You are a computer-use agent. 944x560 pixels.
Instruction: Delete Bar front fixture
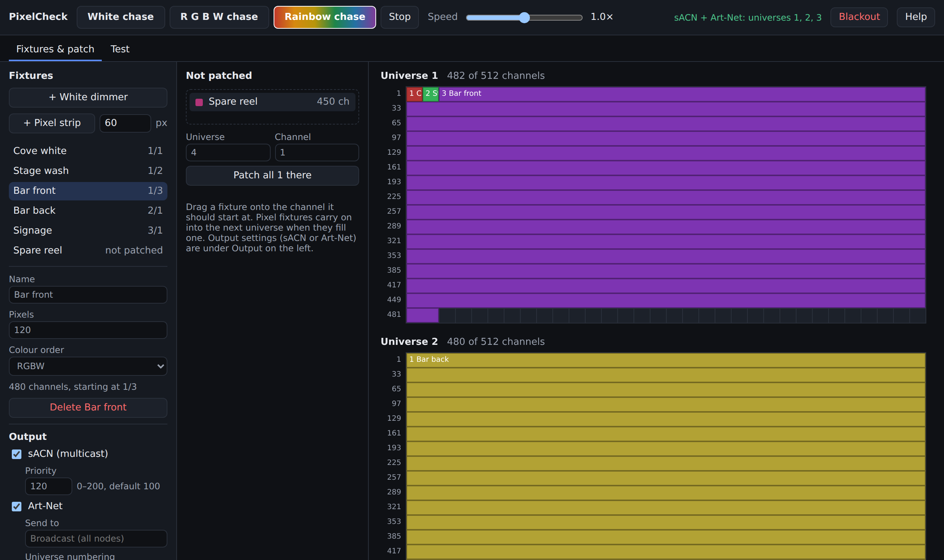(x=88, y=407)
